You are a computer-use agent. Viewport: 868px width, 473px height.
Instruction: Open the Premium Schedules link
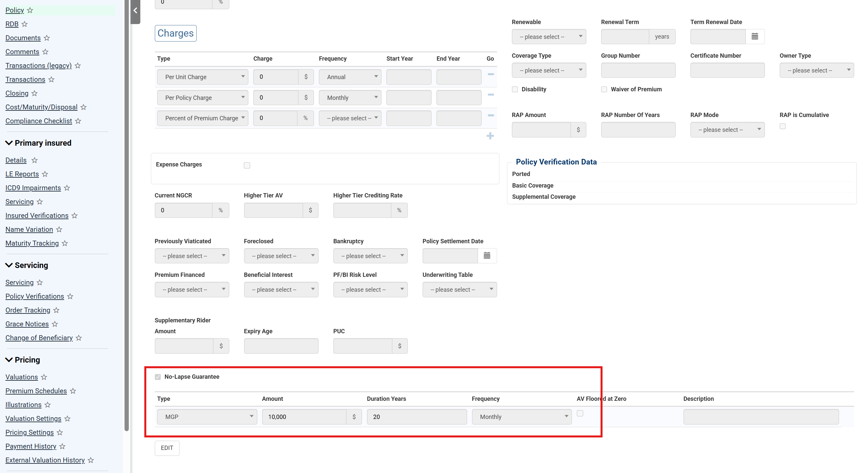[36, 391]
